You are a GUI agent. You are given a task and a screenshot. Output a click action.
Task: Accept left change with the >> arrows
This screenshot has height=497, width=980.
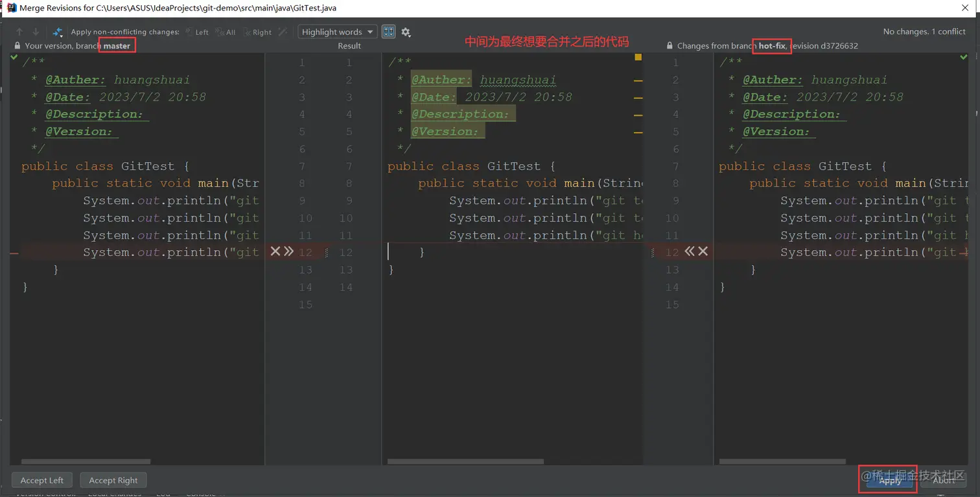[288, 251]
